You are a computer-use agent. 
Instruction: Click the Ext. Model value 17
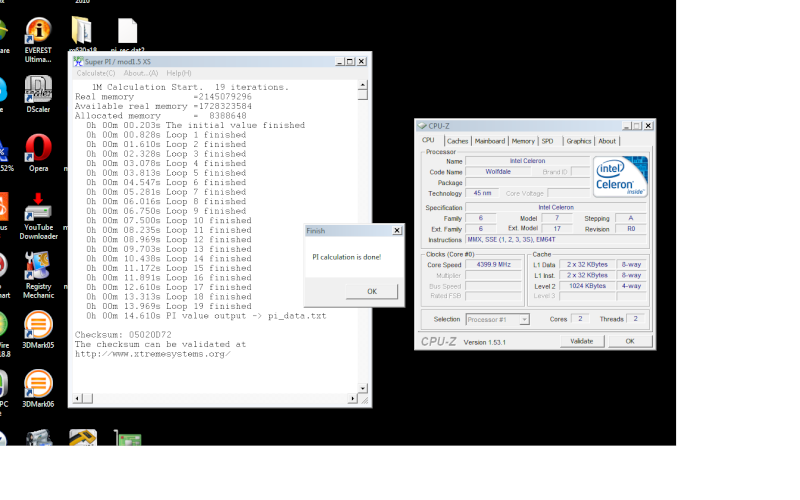557,229
